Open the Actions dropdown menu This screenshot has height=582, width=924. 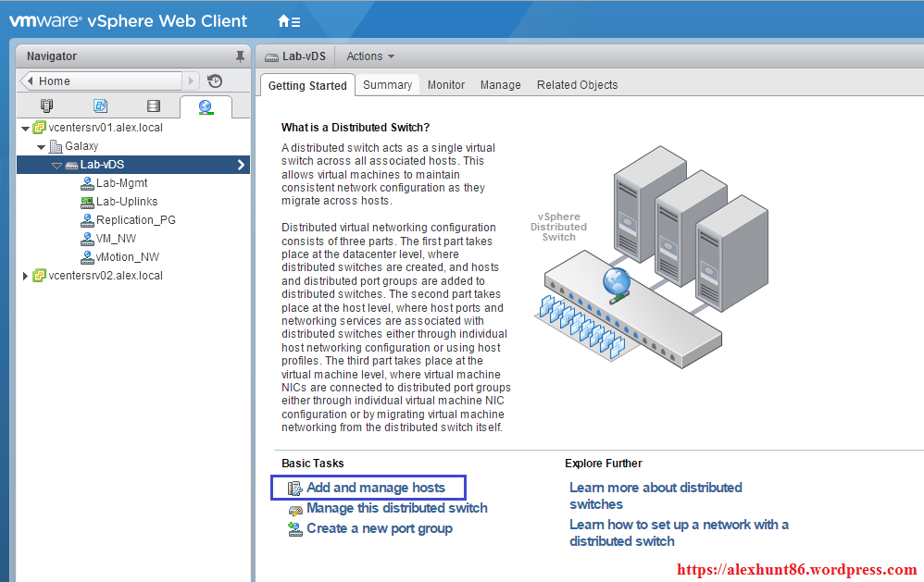click(x=370, y=56)
